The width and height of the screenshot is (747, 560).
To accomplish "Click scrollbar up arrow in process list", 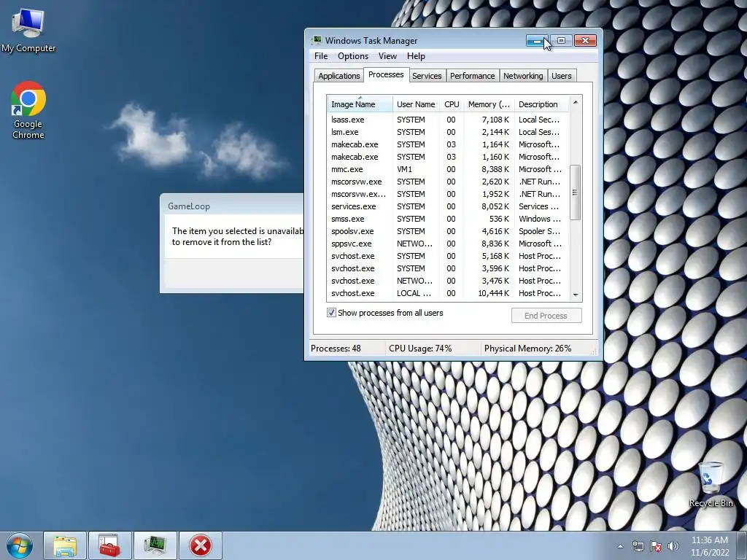I will (x=576, y=102).
